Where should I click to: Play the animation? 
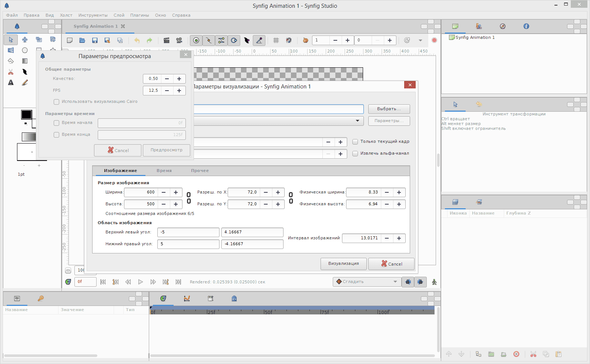click(141, 282)
